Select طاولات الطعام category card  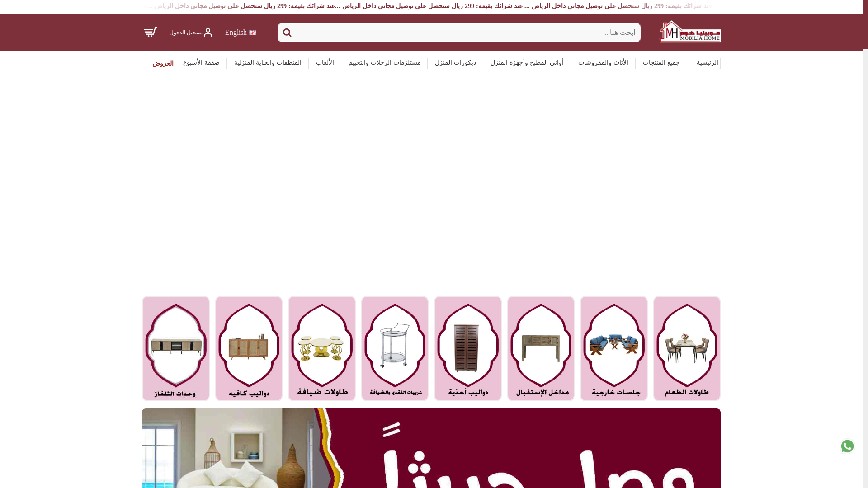(x=687, y=348)
